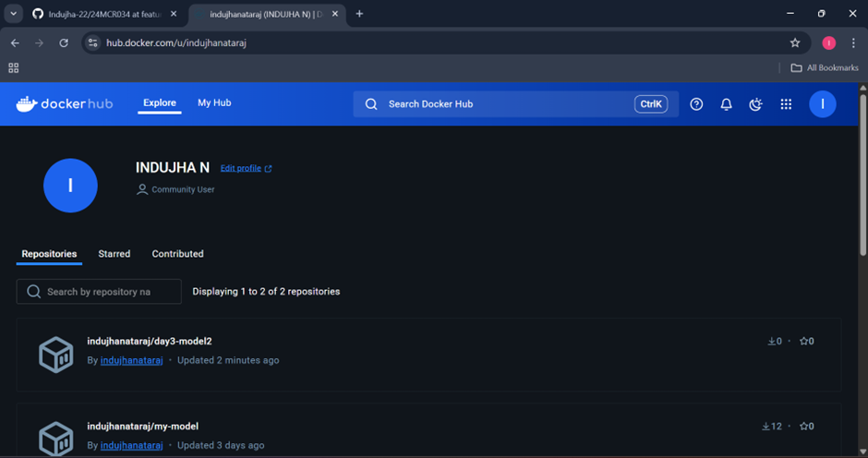
Task: Click the Edit profile link
Action: pos(241,168)
